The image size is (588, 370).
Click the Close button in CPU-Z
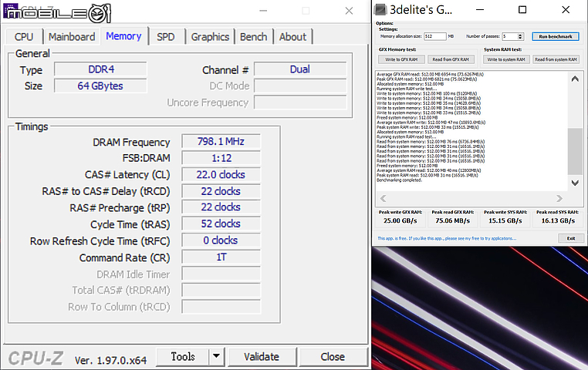click(333, 357)
